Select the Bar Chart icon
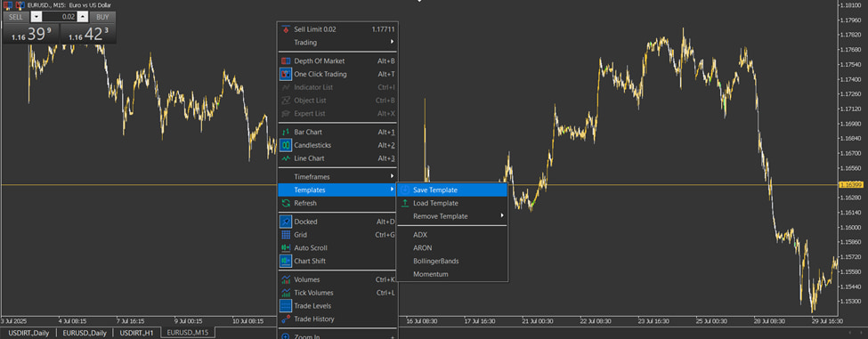 (286, 133)
